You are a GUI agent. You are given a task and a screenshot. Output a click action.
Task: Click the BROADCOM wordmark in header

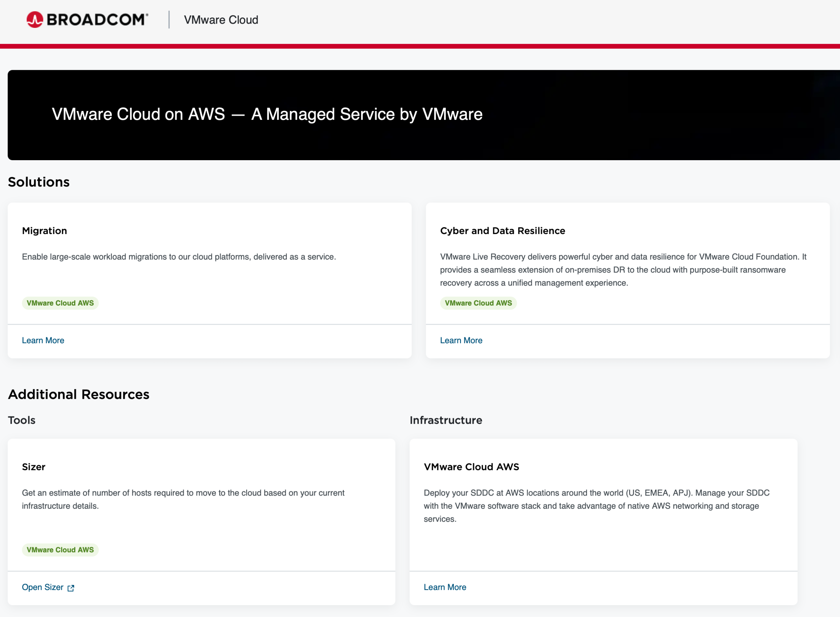97,20
